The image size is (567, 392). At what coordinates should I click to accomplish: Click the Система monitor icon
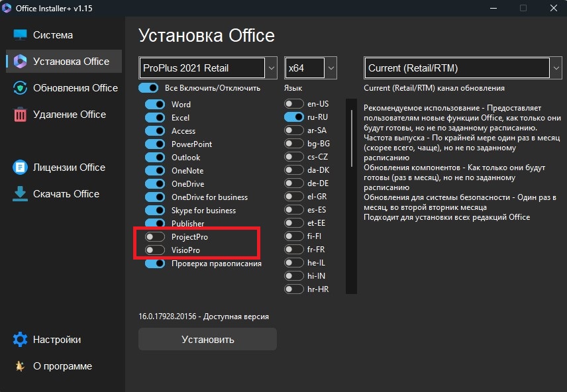point(20,34)
